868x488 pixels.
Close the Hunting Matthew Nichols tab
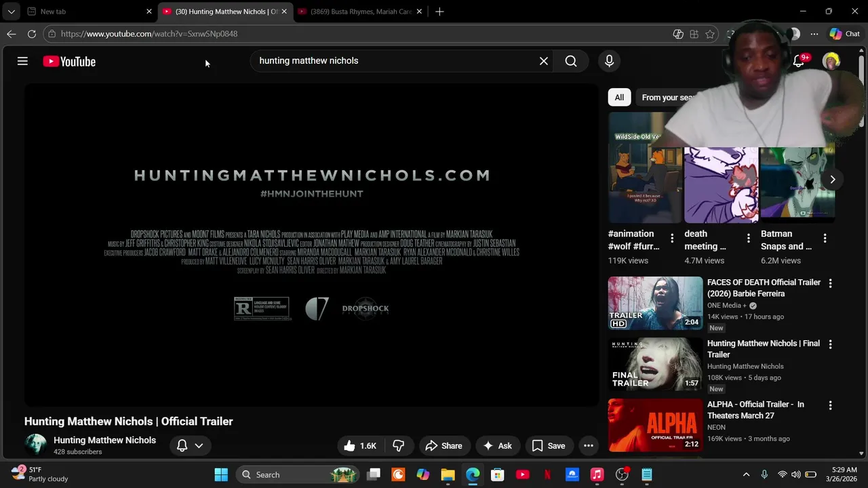pos(284,12)
